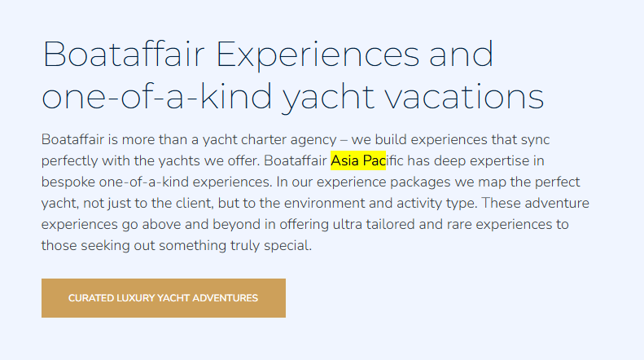This screenshot has height=360, width=644.
Task: Click the Curated Luxury Yacht Adventures button
Action: tap(163, 298)
